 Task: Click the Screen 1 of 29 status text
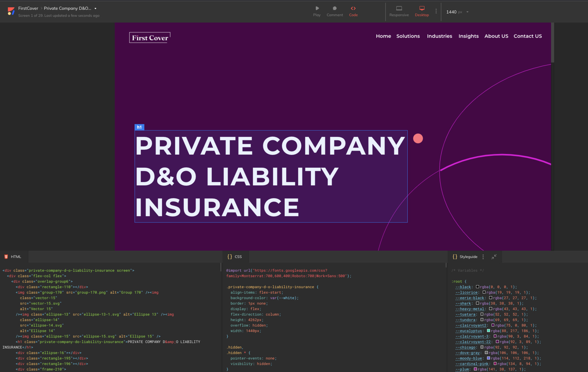click(59, 15)
